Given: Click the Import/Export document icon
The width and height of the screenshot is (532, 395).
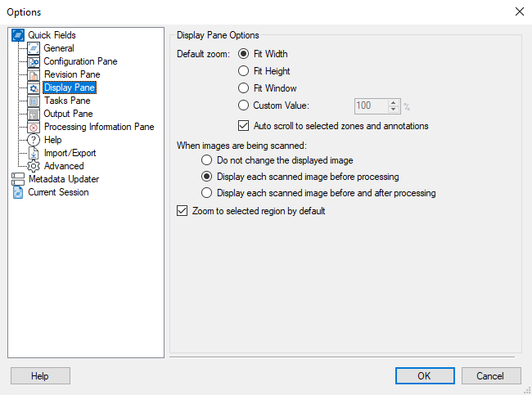Looking at the screenshot, I should coord(34,153).
